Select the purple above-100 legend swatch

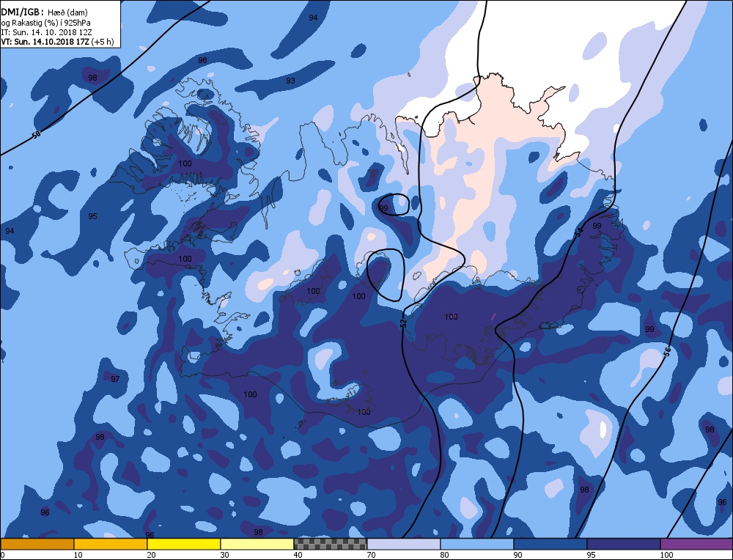696,544
